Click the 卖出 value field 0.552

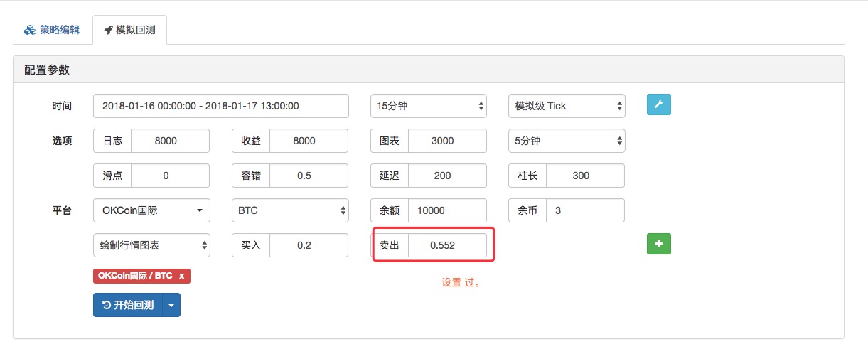click(x=447, y=245)
